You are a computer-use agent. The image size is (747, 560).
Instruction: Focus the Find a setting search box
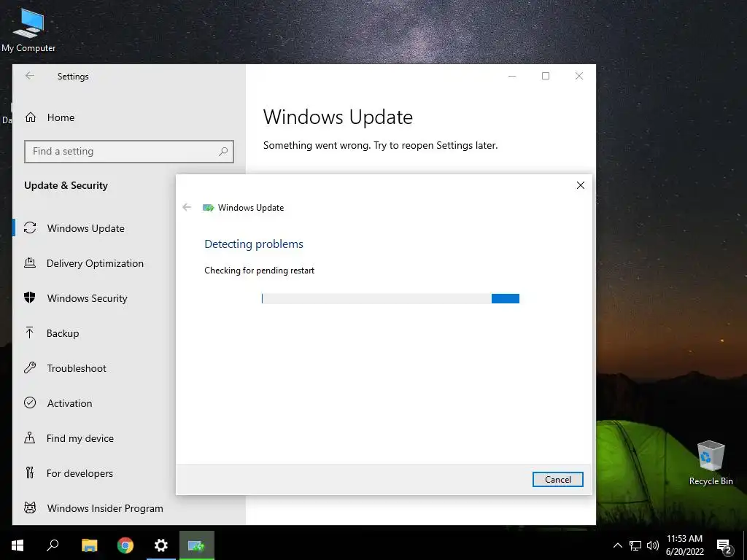128,152
